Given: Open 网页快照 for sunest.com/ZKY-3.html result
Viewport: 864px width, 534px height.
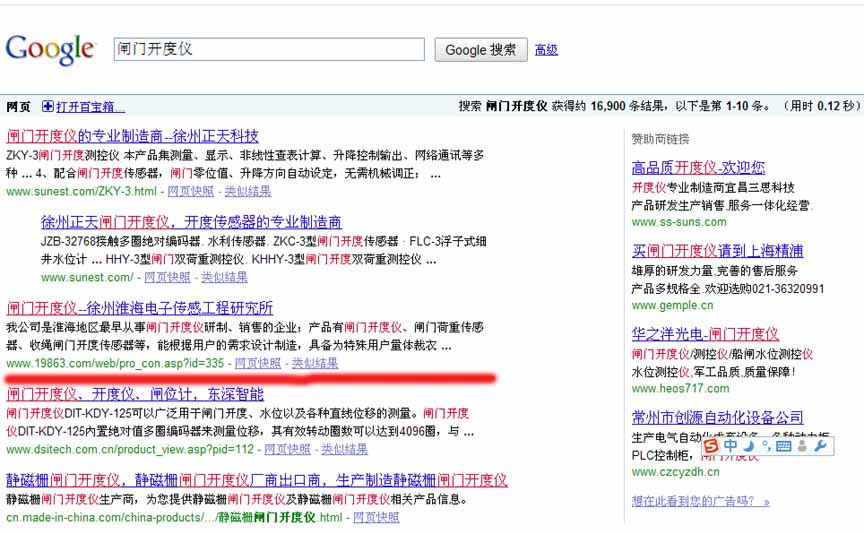Looking at the screenshot, I should pyautogui.click(x=190, y=191).
